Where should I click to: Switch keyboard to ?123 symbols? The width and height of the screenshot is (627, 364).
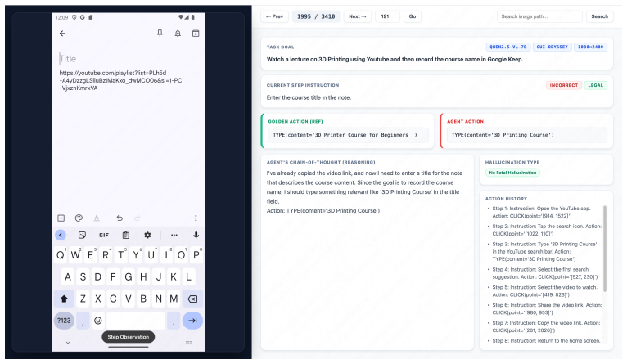pos(64,321)
